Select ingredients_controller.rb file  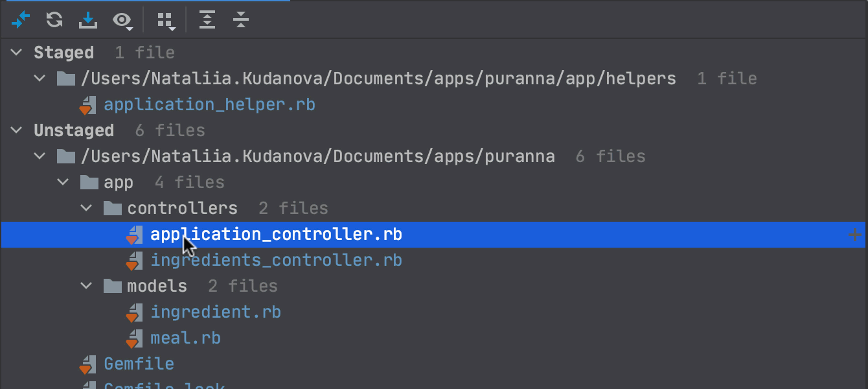tap(276, 260)
